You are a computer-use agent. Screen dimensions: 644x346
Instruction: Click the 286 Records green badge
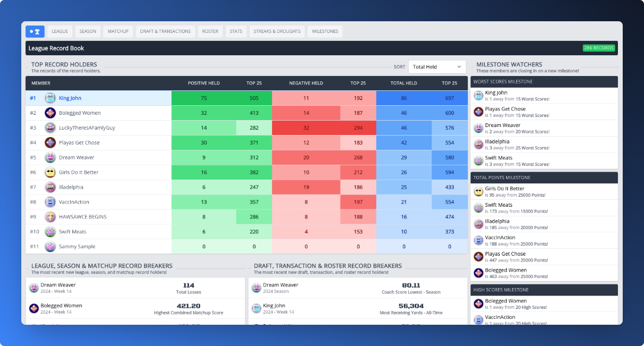pyautogui.click(x=599, y=48)
